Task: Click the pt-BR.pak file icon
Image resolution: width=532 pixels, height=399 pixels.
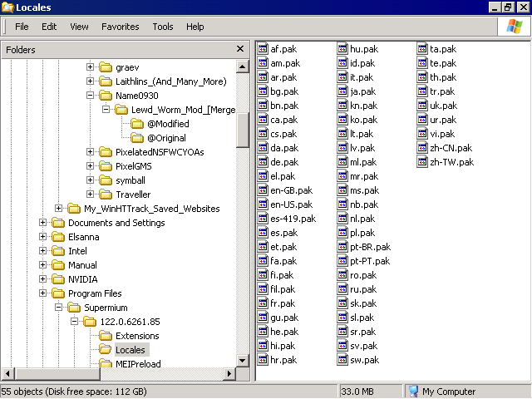Action: tap(342, 247)
